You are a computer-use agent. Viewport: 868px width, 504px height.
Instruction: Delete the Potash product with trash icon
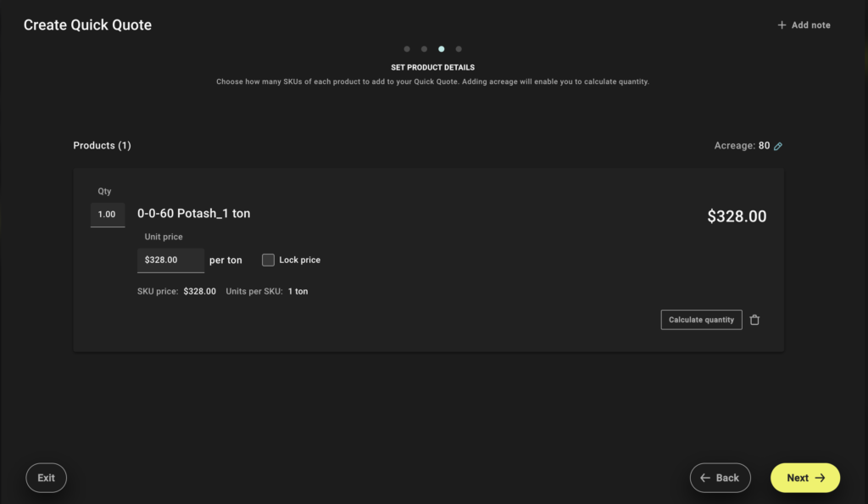pyautogui.click(x=754, y=320)
